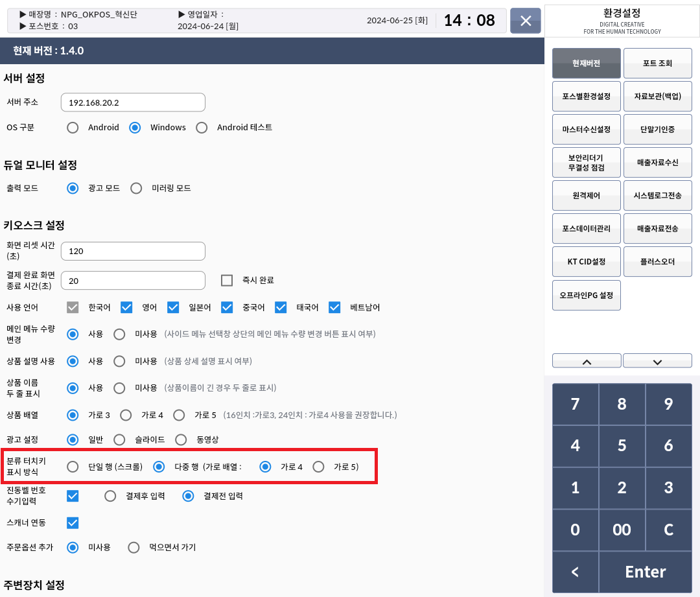This screenshot has height=597, width=700.
Task: Close the settings screen with X button
Action: click(526, 21)
